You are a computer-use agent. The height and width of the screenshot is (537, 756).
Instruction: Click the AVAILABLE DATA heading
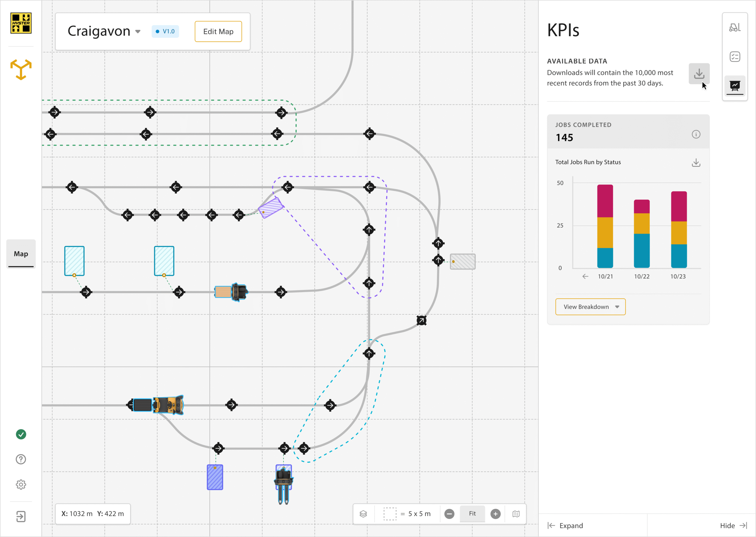577,61
